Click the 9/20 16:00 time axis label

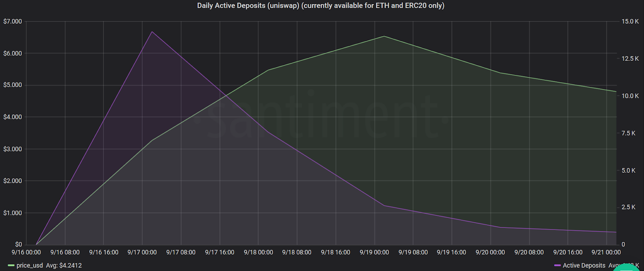click(x=568, y=252)
